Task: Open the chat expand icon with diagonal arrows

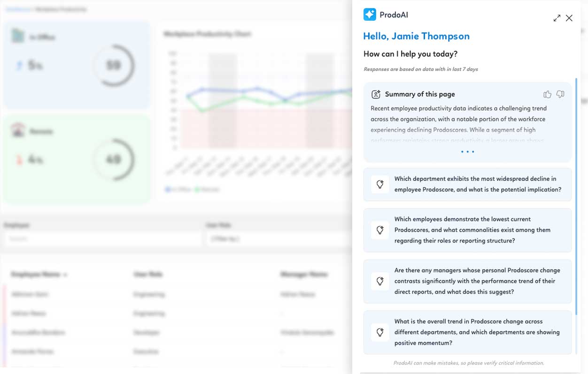Action: click(x=557, y=18)
